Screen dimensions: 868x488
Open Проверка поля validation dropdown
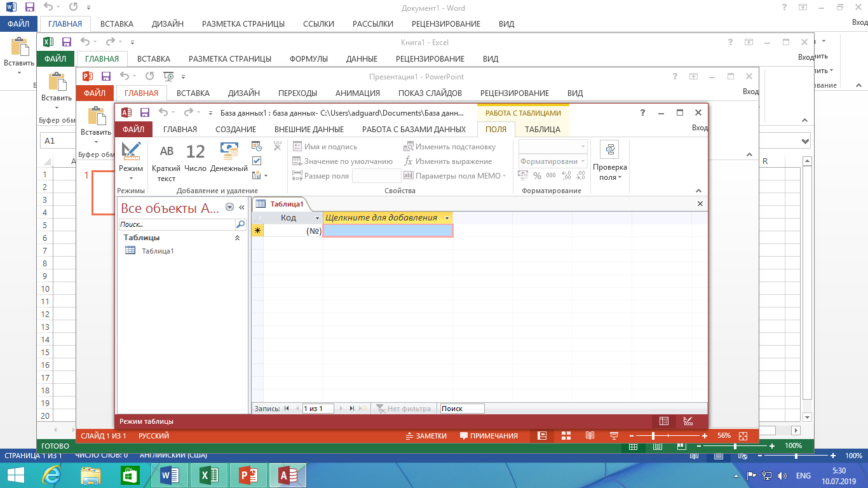[610, 161]
